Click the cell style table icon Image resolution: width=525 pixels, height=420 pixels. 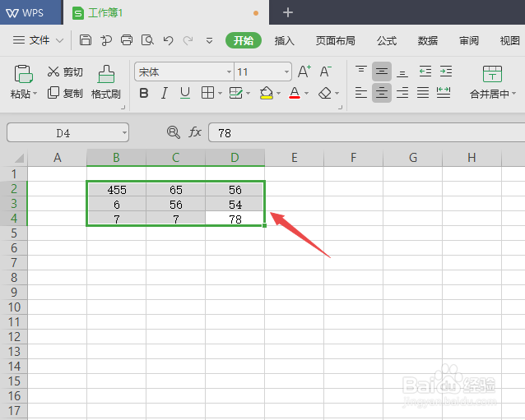[x=235, y=93]
